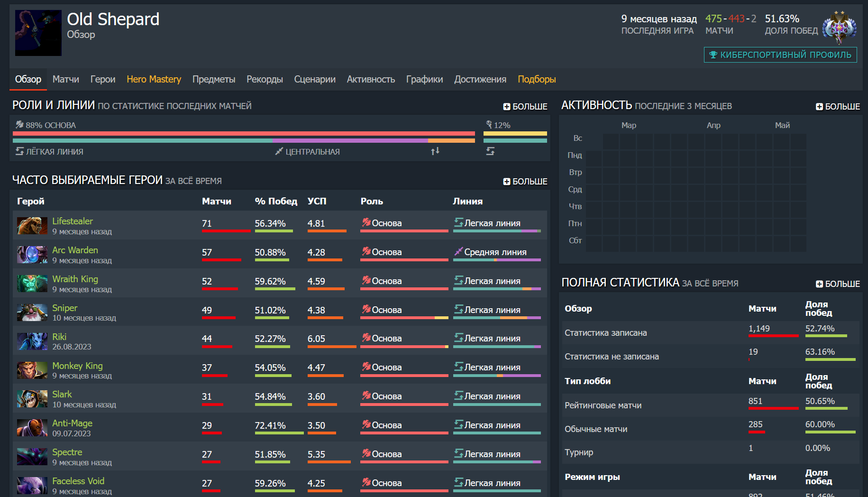Select the Обзор tab
The image size is (868, 497).
pyautogui.click(x=28, y=79)
